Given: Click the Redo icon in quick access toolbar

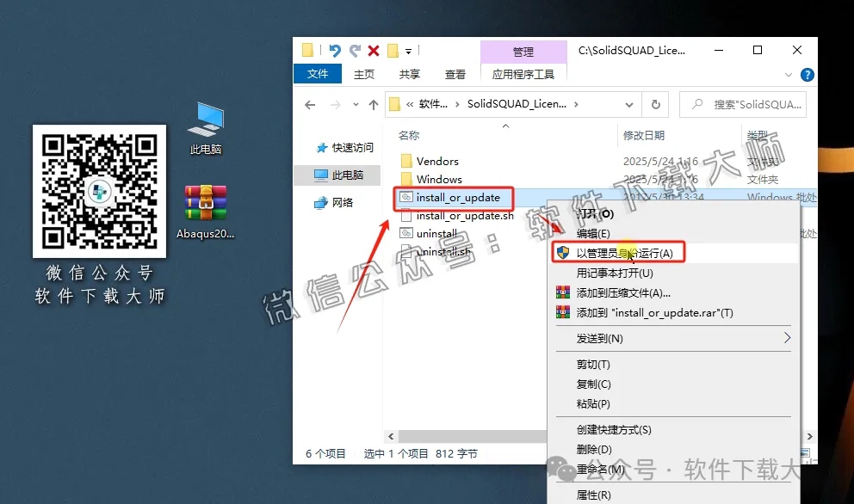Looking at the screenshot, I should pos(356,51).
